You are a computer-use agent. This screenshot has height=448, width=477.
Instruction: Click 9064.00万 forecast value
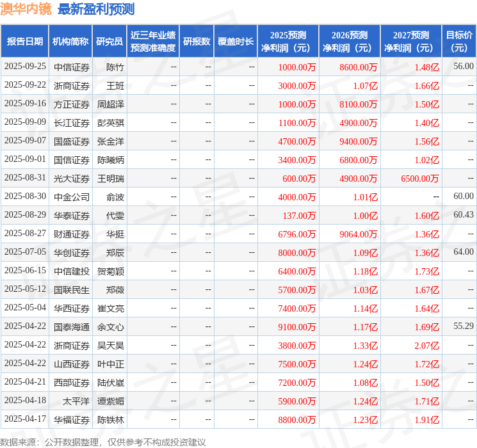coord(358,234)
